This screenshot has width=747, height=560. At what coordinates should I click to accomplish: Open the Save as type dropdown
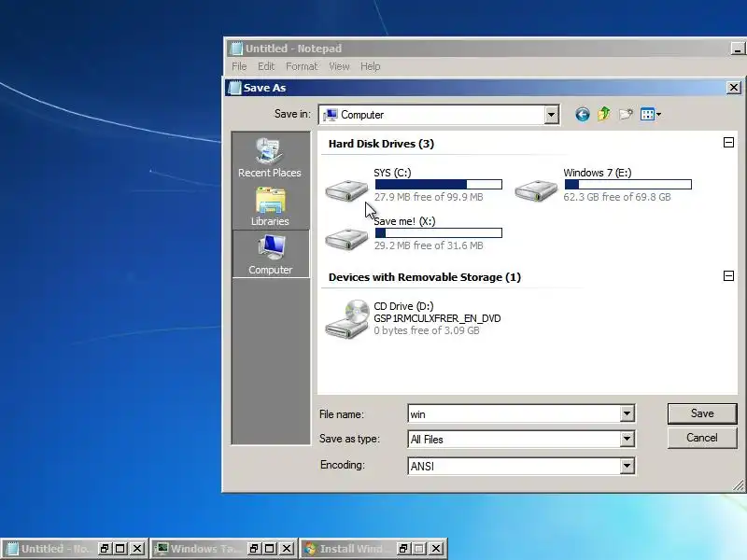tap(627, 439)
